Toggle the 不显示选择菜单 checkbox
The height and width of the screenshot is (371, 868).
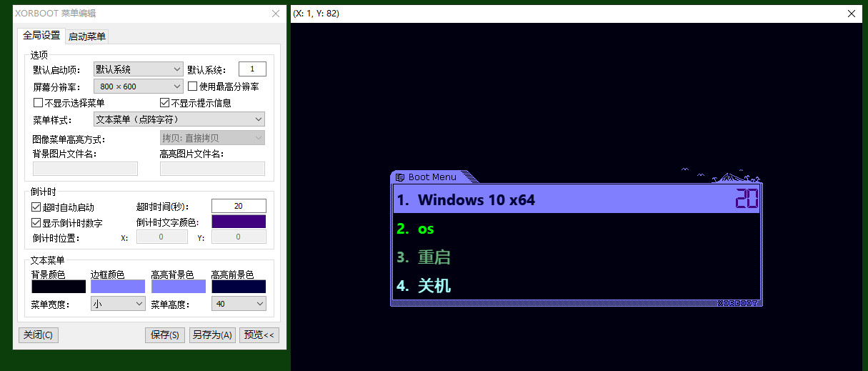pyautogui.click(x=39, y=103)
